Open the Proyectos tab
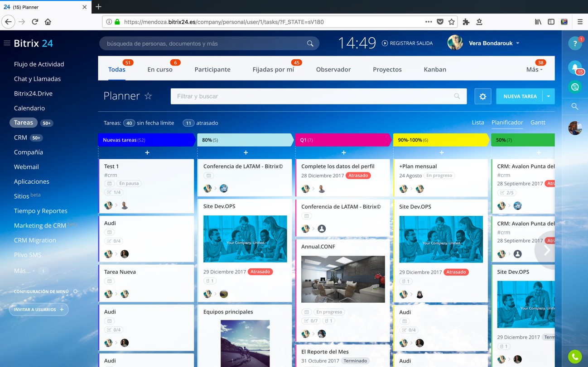The width and height of the screenshot is (588, 367). 387,70
